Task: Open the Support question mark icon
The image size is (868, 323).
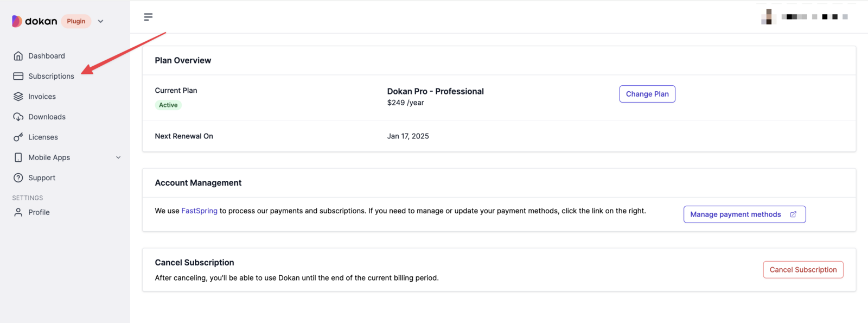Action: pos(18,178)
